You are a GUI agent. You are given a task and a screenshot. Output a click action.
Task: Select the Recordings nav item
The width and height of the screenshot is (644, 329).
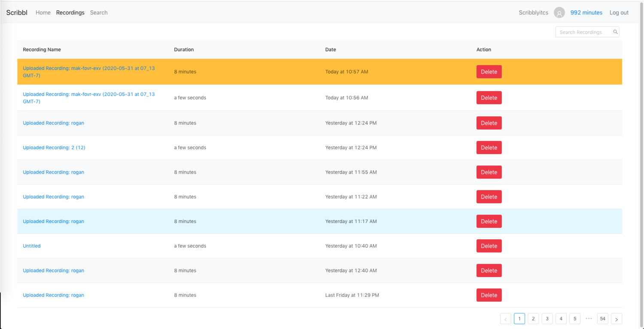tap(70, 12)
